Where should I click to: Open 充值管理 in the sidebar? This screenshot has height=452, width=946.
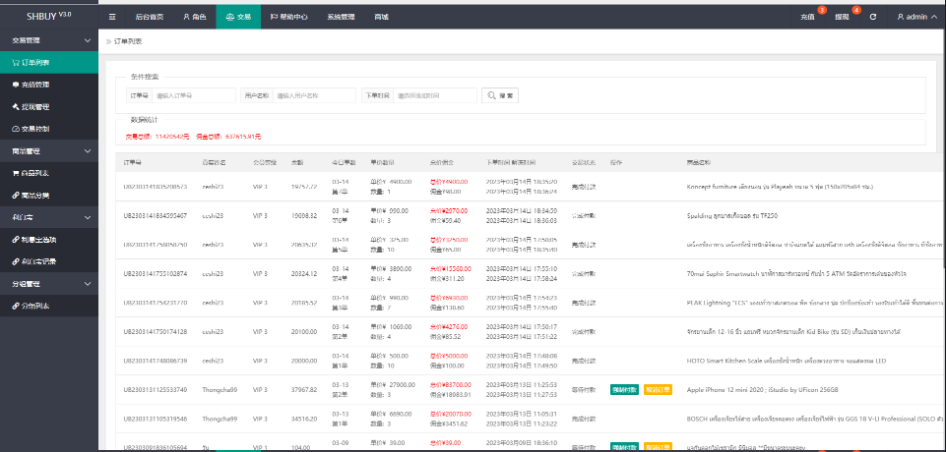[49, 84]
